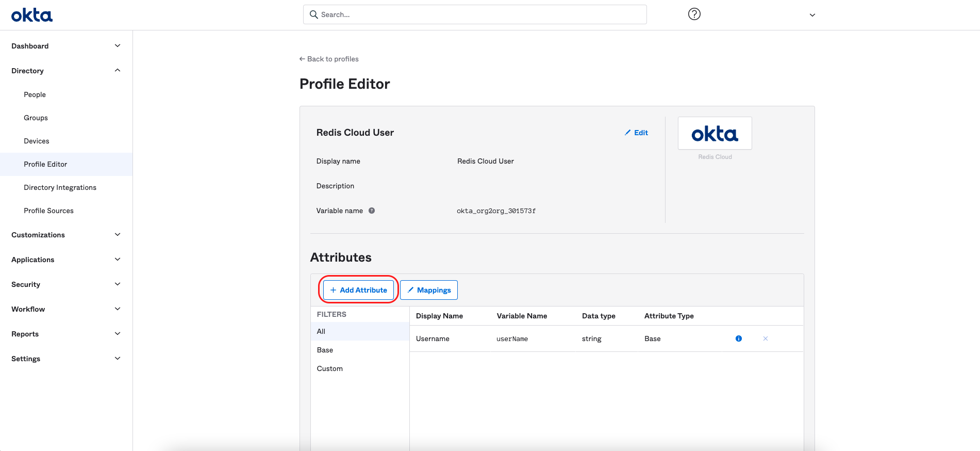Collapse the Directory sidebar section
This screenshot has height=451, width=980.
117,71
